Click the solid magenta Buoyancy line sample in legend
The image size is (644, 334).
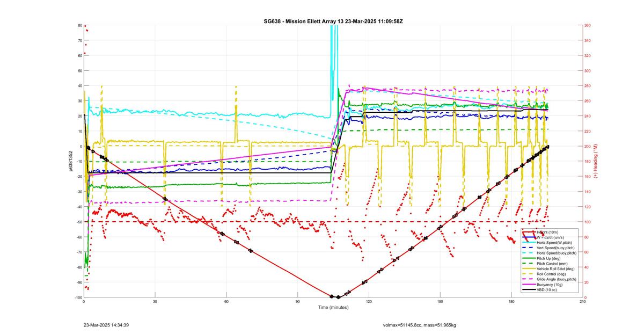pyautogui.click(x=529, y=284)
